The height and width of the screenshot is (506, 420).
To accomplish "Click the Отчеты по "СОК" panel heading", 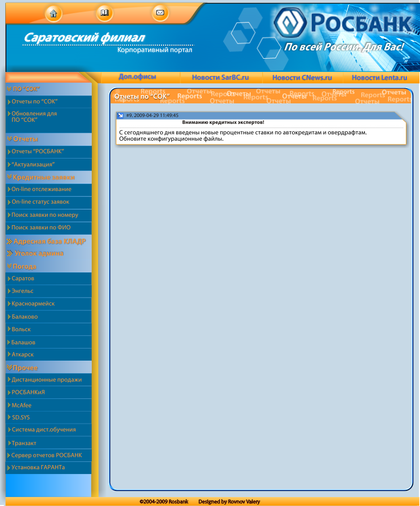I will point(142,97).
